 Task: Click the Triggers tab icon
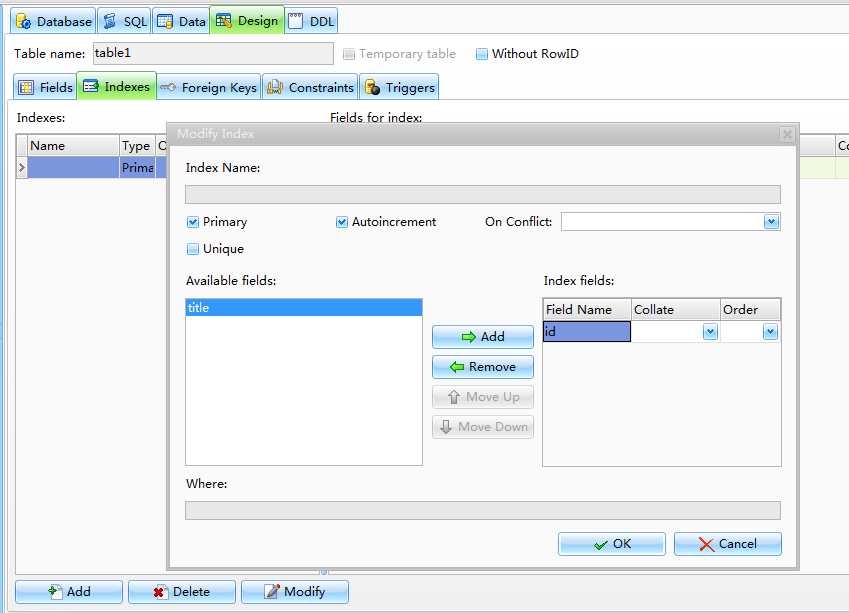pos(372,87)
